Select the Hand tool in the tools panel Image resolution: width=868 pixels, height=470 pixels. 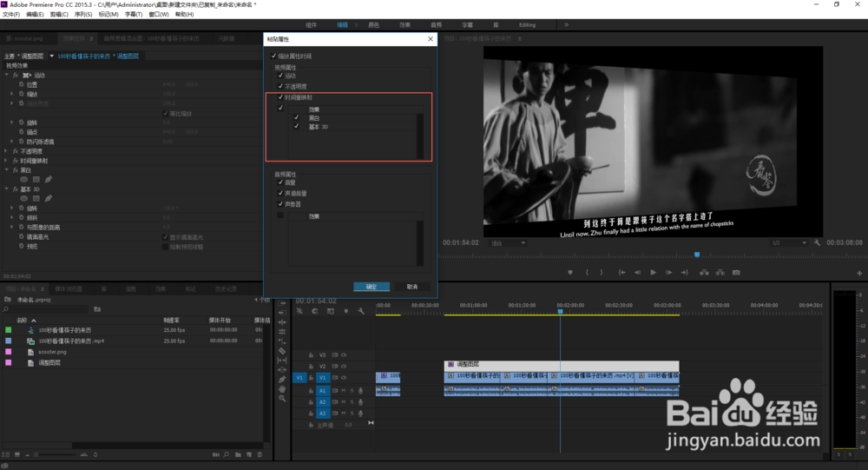(282, 388)
